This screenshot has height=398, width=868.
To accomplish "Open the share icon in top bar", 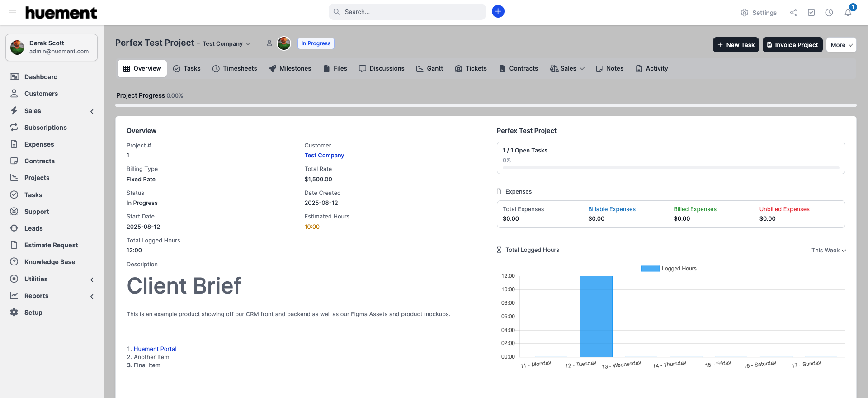I will (x=793, y=13).
